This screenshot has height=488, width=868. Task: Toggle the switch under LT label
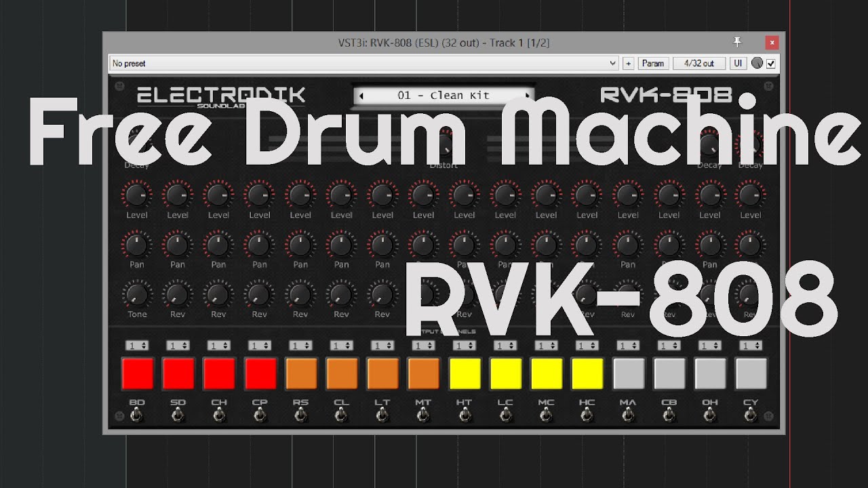coord(382,415)
